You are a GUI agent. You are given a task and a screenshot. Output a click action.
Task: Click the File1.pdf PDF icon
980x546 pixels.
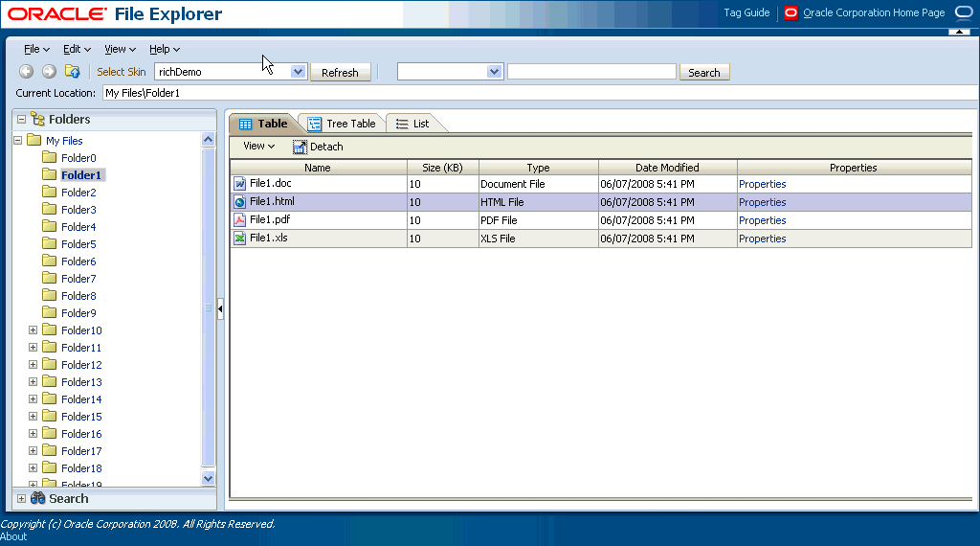[x=239, y=219]
